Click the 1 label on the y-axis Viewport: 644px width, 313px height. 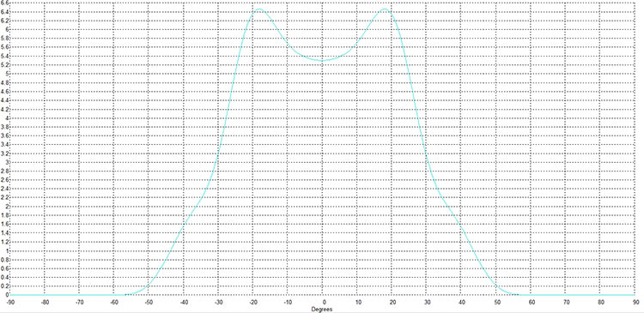point(6,251)
